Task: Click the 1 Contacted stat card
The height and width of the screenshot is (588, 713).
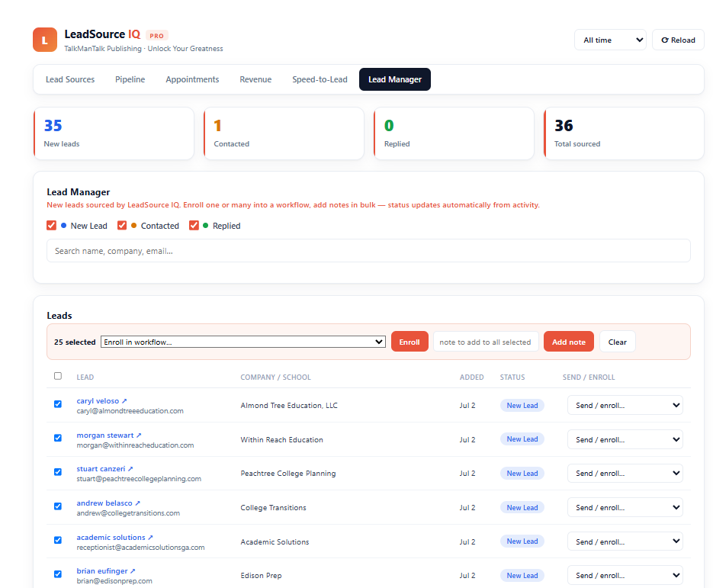Action: 284,133
